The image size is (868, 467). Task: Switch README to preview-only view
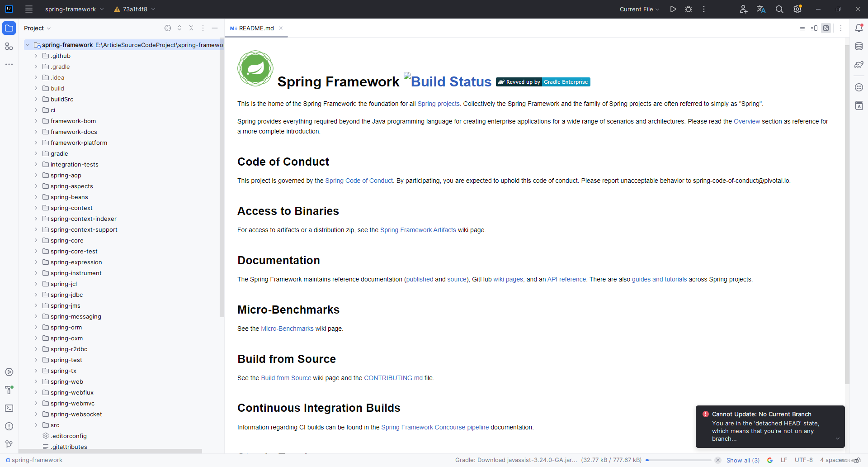point(826,28)
